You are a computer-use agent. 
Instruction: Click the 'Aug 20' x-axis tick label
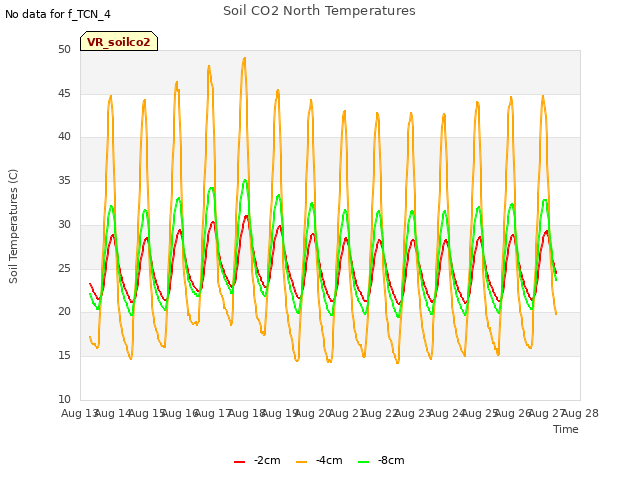click(x=313, y=413)
